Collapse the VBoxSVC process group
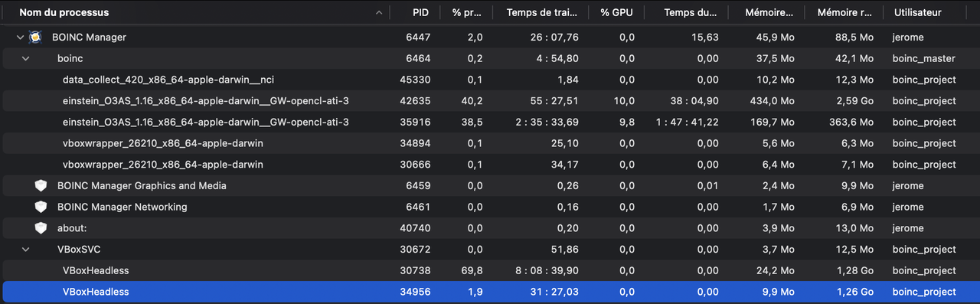980x304 pixels. point(25,249)
